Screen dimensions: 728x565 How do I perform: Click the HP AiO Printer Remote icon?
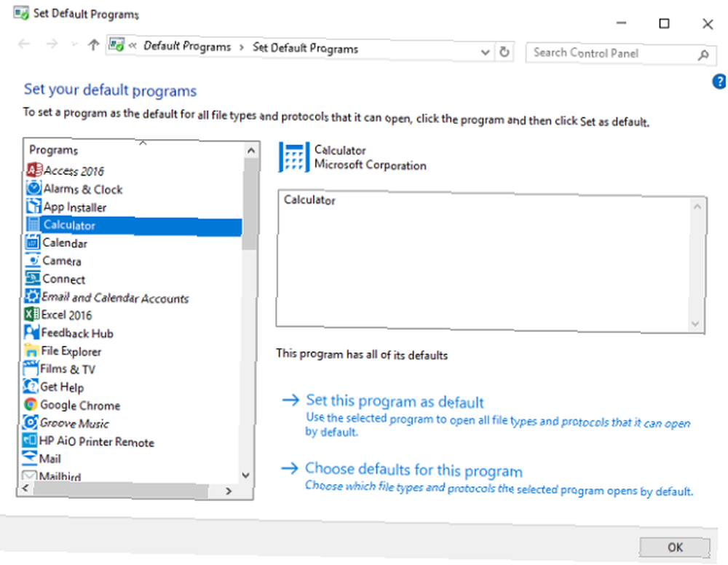coord(30,440)
